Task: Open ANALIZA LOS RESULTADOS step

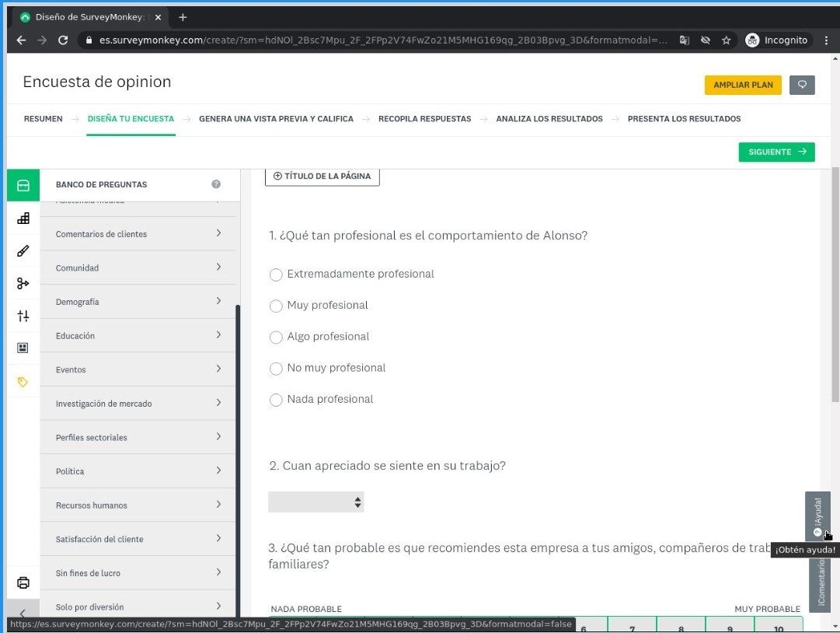Action: (x=549, y=119)
